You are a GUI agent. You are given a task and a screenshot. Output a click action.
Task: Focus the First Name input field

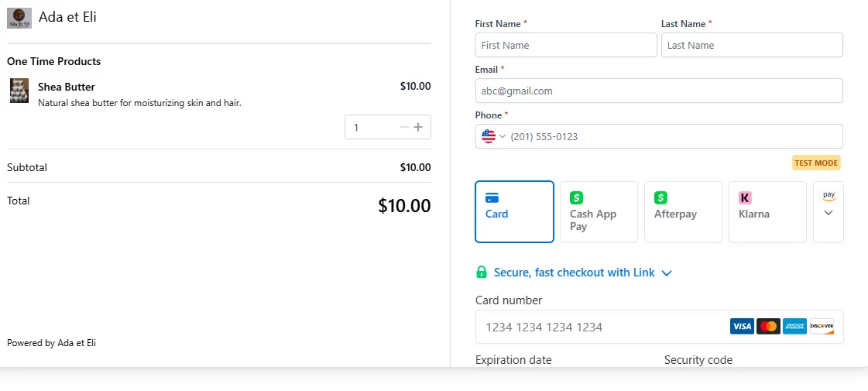(566, 45)
